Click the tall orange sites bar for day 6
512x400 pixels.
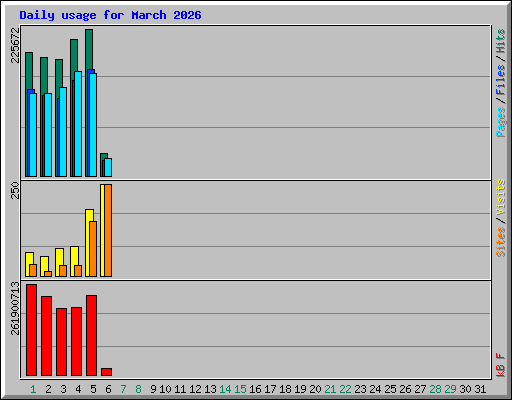tap(108, 230)
